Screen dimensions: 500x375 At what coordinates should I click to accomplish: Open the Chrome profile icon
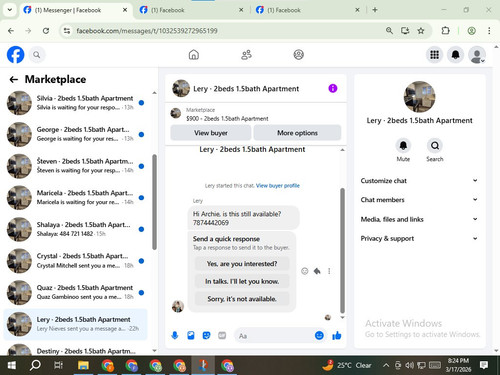point(471,31)
